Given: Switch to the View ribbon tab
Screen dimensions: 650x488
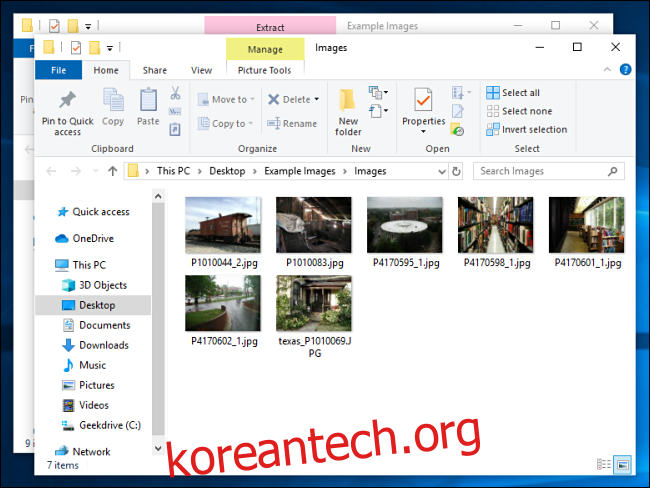Looking at the screenshot, I should [201, 70].
